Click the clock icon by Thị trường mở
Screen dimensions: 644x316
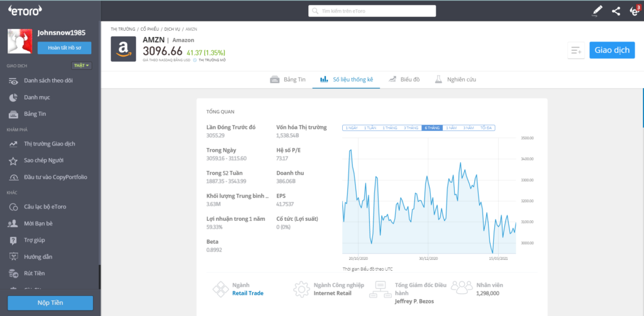(x=195, y=60)
